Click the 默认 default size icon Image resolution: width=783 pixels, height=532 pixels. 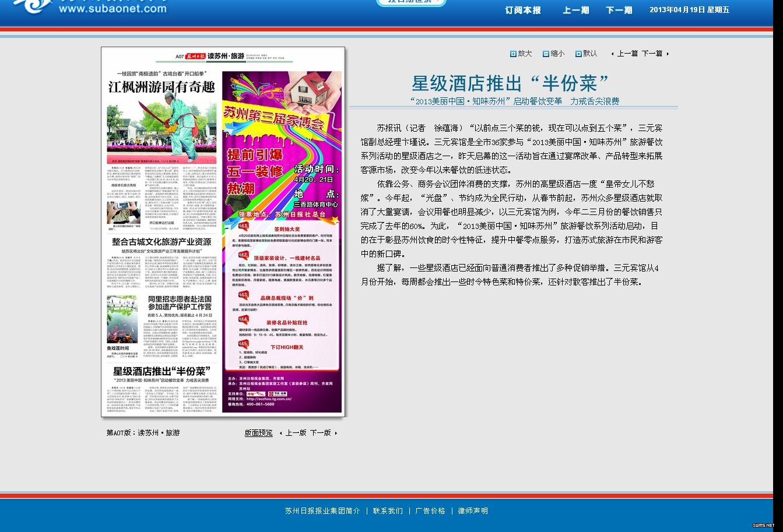click(578, 54)
